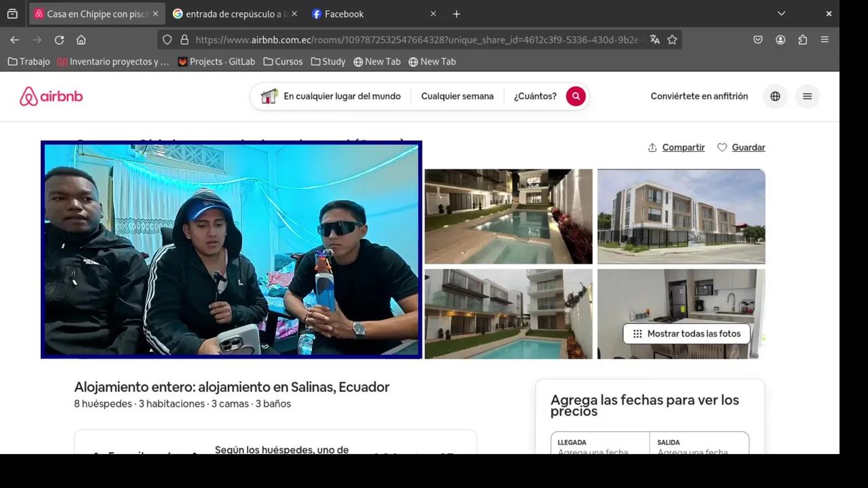
Task: Select text '8 huéspedes · 3 habitaciones · 3 camas · 3 baños'
Action: coord(182,404)
